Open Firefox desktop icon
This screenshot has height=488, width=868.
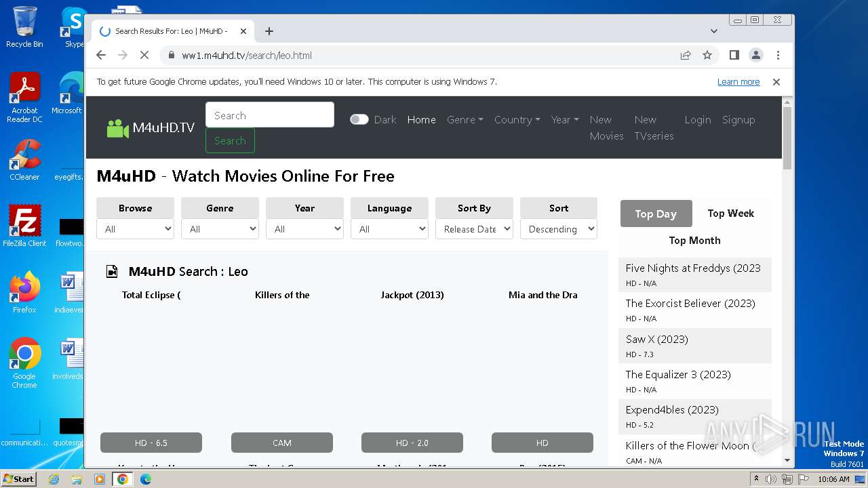24,292
